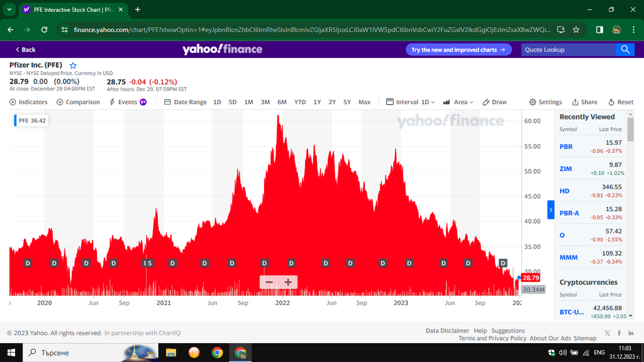The image size is (644, 362).
Task: Open BTC-USD cryptocurrency ticker
Action: pos(572,312)
